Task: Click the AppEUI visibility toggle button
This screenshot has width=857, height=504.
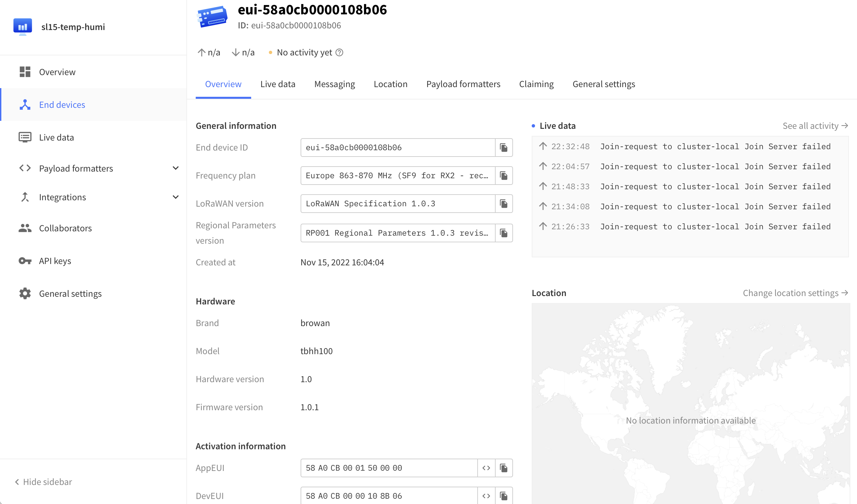Action: [x=486, y=468]
